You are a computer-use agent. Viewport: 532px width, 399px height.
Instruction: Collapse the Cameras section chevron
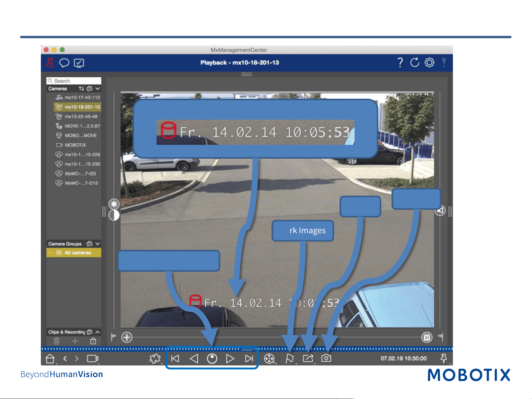pos(97,89)
